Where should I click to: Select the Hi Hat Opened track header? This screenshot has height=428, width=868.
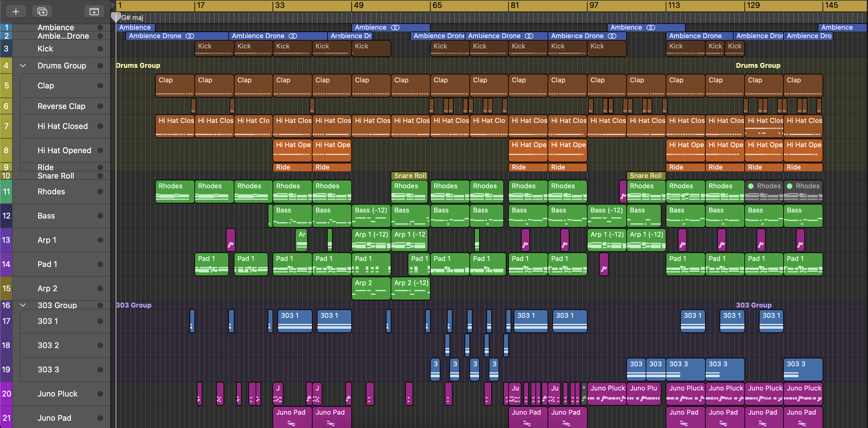click(64, 150)
